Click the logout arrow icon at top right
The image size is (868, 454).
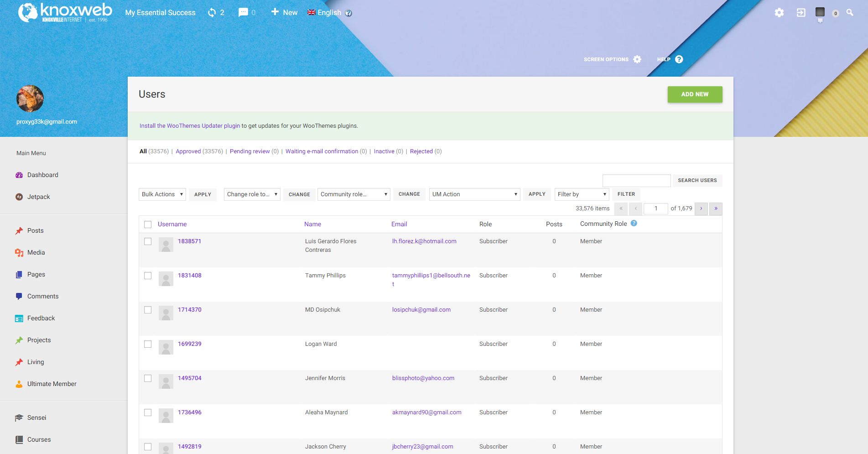coord(801,13)
